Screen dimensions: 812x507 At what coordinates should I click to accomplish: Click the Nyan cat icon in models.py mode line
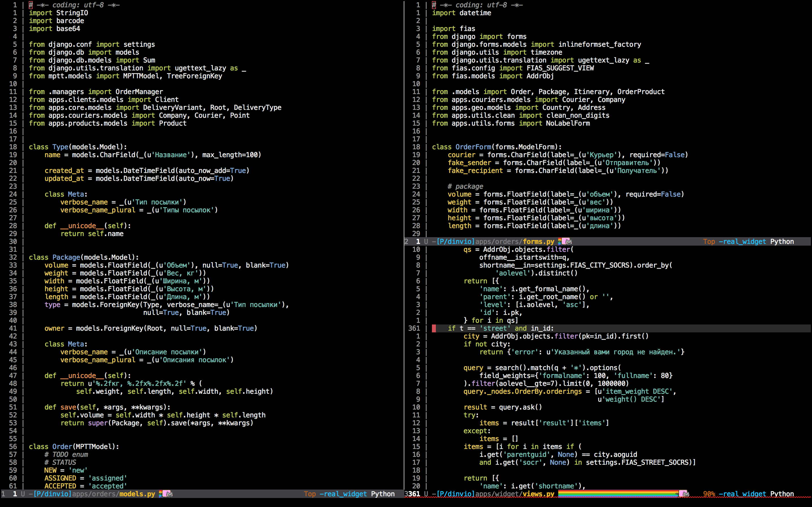[167, 494]
